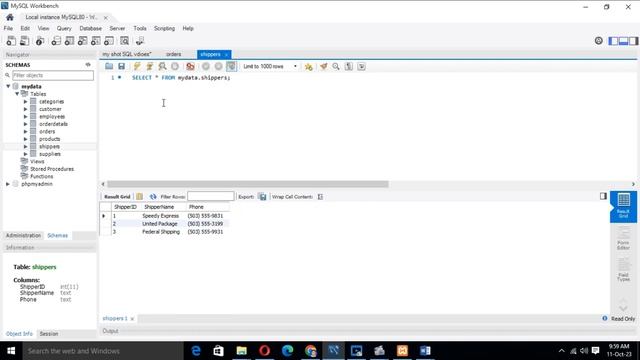
Task: Open the Query menu
Action: point(64,28)
